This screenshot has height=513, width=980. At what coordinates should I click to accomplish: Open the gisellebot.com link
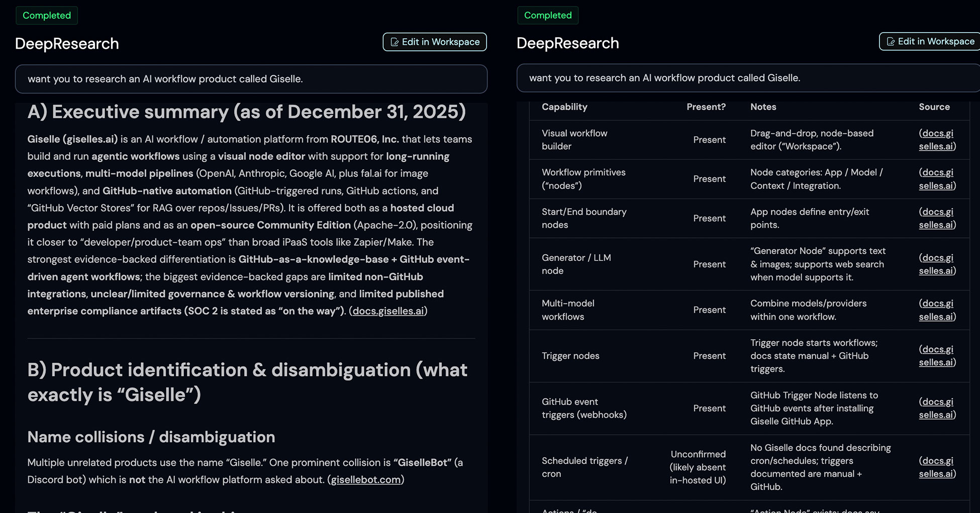click(365, 480)
